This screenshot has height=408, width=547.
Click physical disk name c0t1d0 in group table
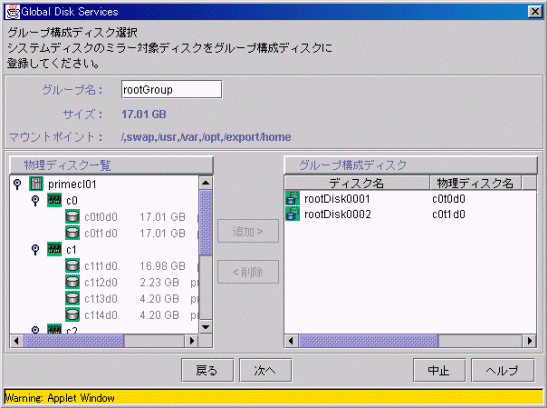449,214
